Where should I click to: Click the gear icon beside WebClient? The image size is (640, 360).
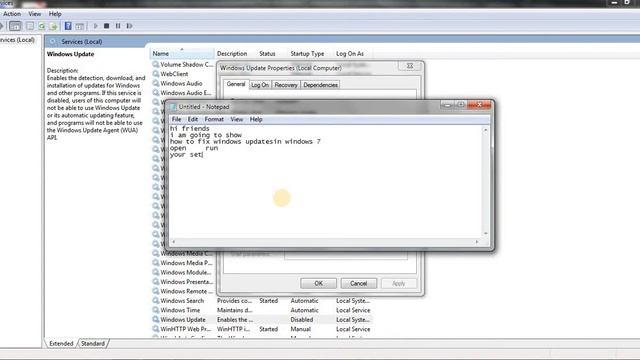[x=156, y=74]
